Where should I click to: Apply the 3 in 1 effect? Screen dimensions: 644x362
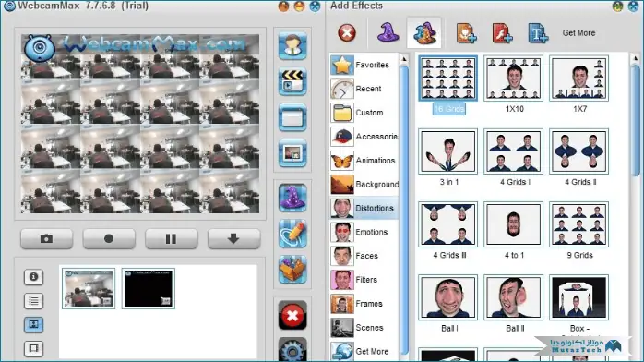click(x=448, y=151)
